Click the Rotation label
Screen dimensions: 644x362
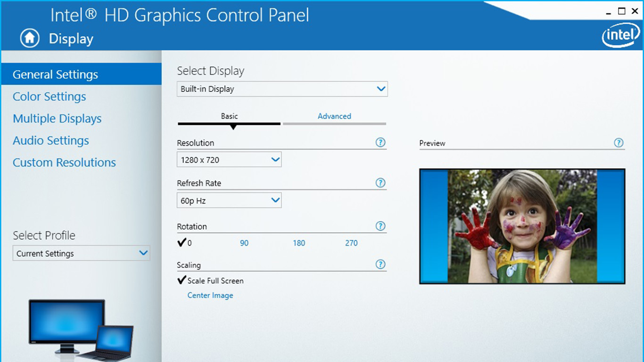[x=192, y=226]
